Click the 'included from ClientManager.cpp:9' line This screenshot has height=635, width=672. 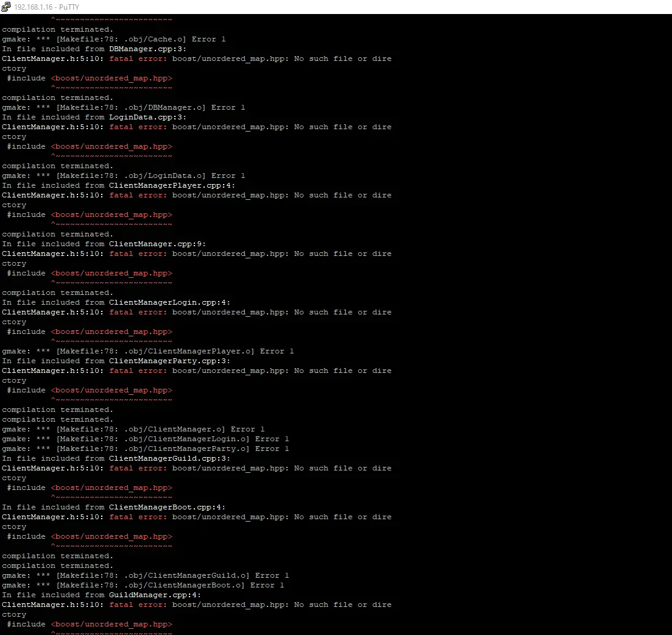click(x=104, y=244)
